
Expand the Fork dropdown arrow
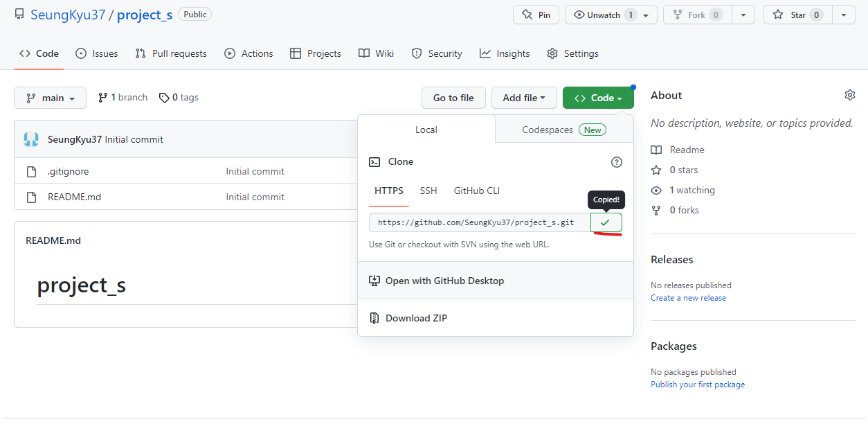(743, 15)
